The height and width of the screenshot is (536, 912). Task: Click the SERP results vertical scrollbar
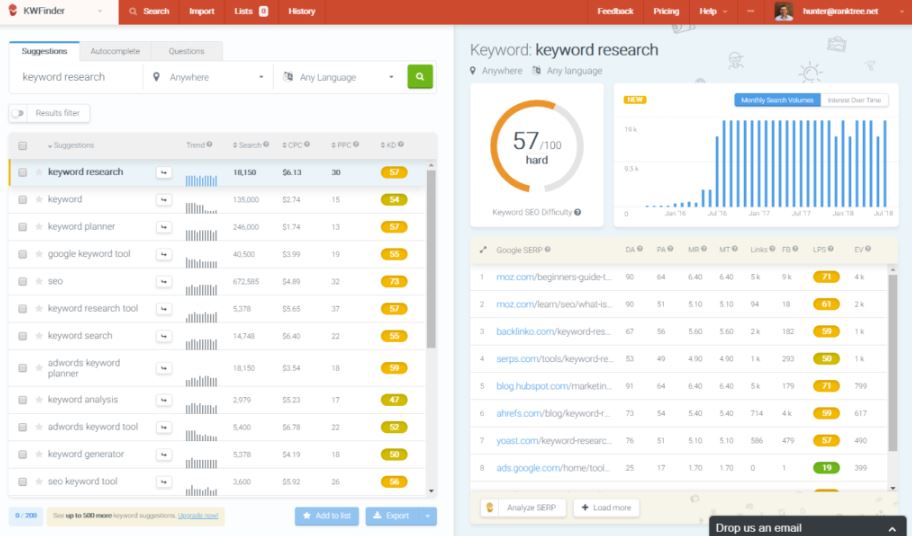893,363
